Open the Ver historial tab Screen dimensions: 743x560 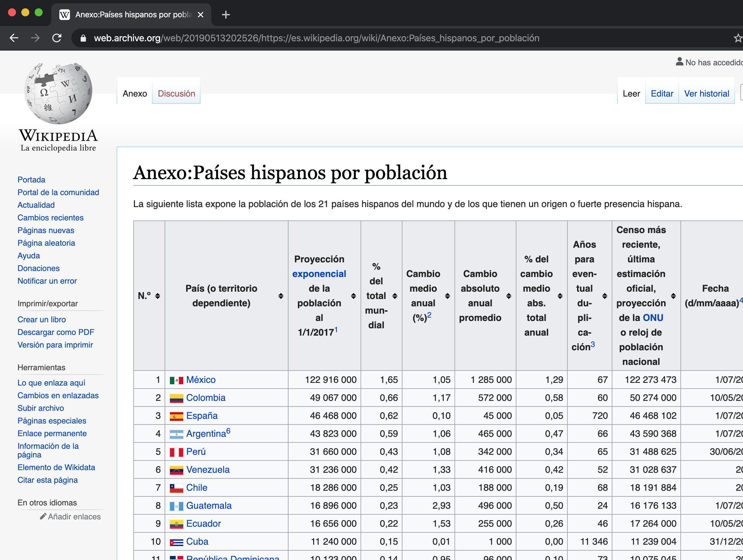[x=706, y=94]
